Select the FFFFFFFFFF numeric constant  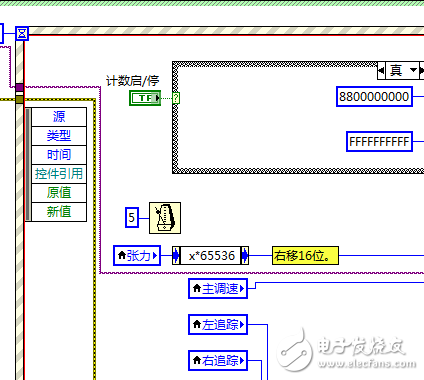point(379,142)
